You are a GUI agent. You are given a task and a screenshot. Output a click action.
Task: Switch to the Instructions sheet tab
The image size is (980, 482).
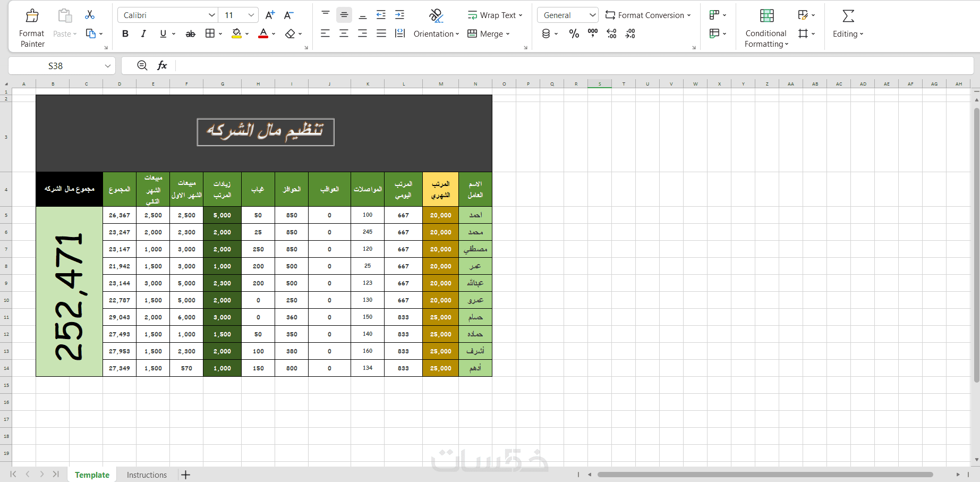click(147, 475)
